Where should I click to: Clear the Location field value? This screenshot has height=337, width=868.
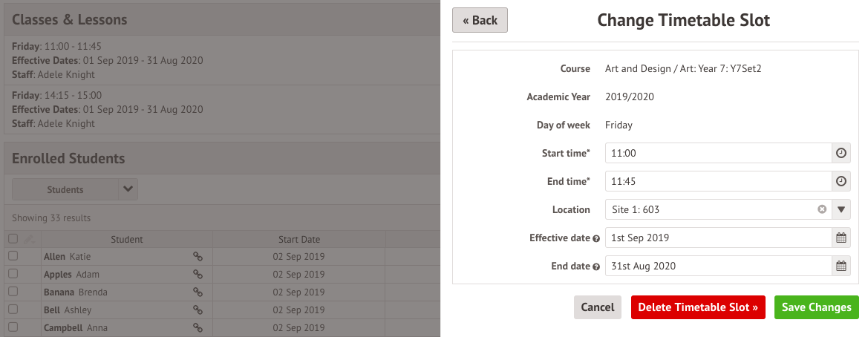pos(822,209)
